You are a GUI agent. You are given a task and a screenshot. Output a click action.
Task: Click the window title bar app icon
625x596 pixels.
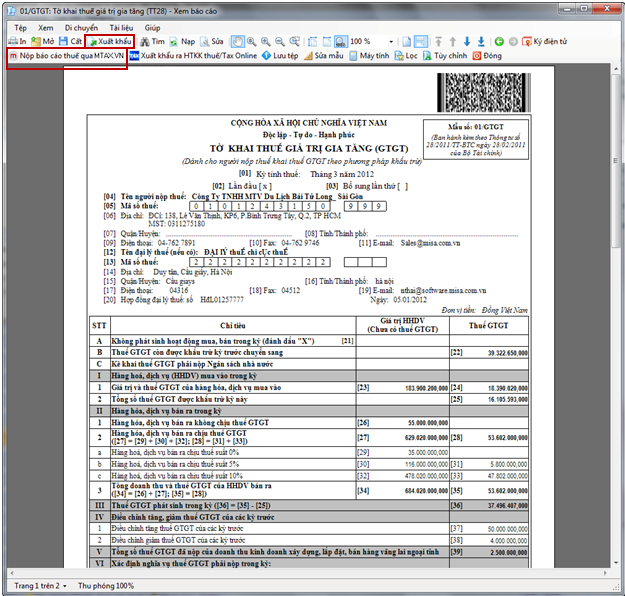[11, 11]
